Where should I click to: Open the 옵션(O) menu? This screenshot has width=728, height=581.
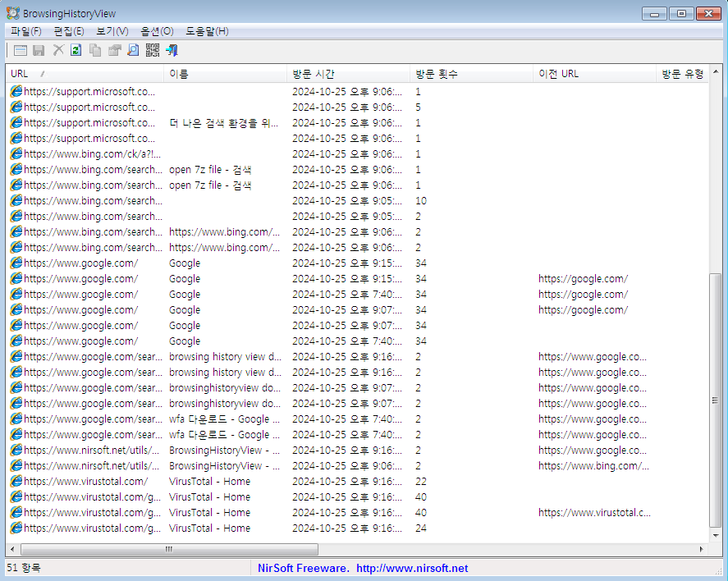(x=157, y=31)
